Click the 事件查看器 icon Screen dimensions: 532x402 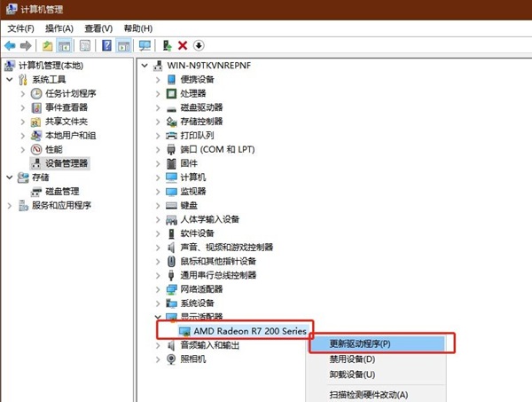point(36,107)
